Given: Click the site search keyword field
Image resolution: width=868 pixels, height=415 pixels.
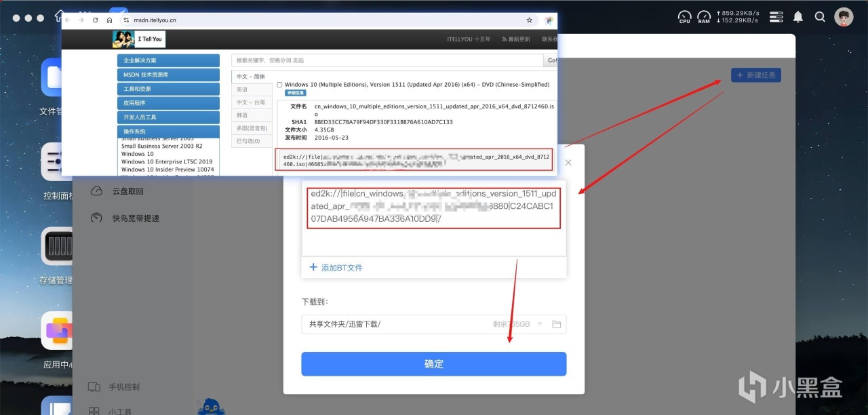Looking at the screenshot, I should click(x=388, y=60).
